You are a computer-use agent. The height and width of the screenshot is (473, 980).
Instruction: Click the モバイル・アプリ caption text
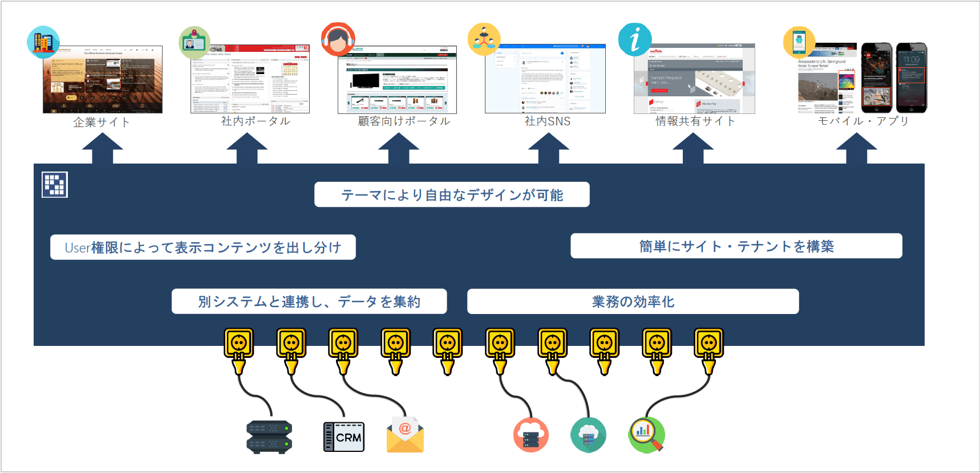point(864,121)
